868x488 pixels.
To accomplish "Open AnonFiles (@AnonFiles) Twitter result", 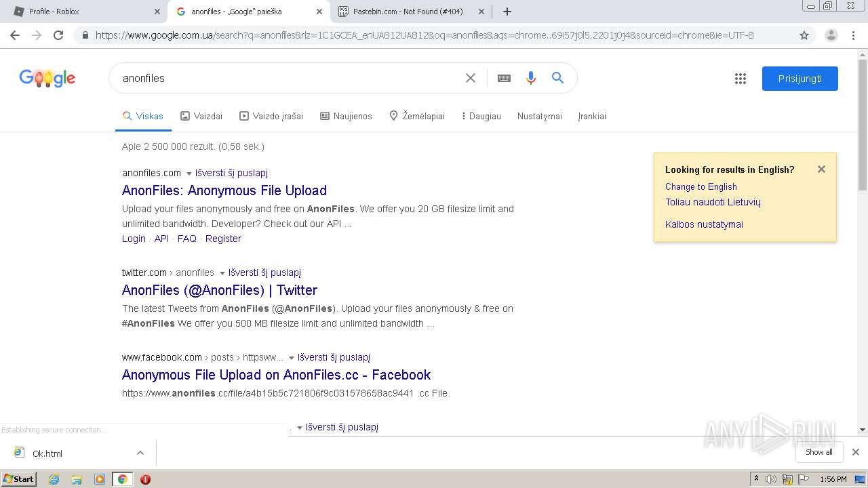I will point(220,290).
